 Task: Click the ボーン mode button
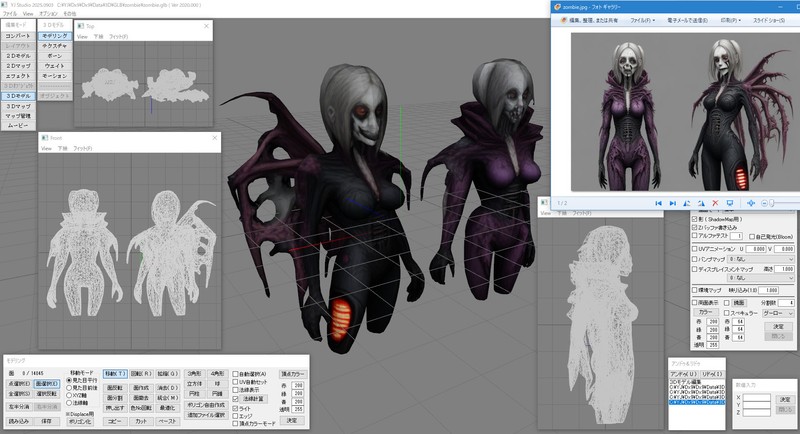point(55,55)
